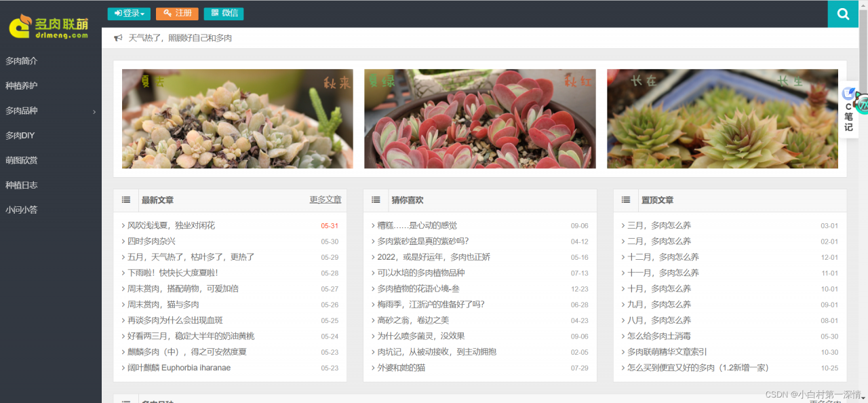This screenshot has width=868, height=403.
Task: Open the red succulent middle banner
Action: pyautogui.click(x=480, y=119)
